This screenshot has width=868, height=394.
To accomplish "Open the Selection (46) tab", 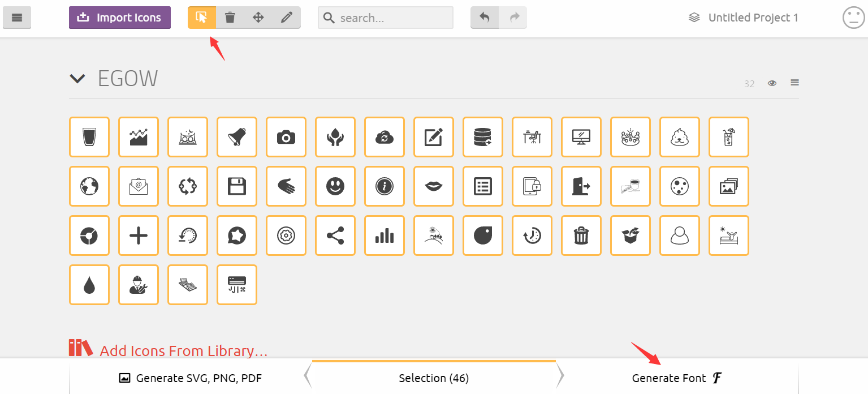I will click(434, 378).
